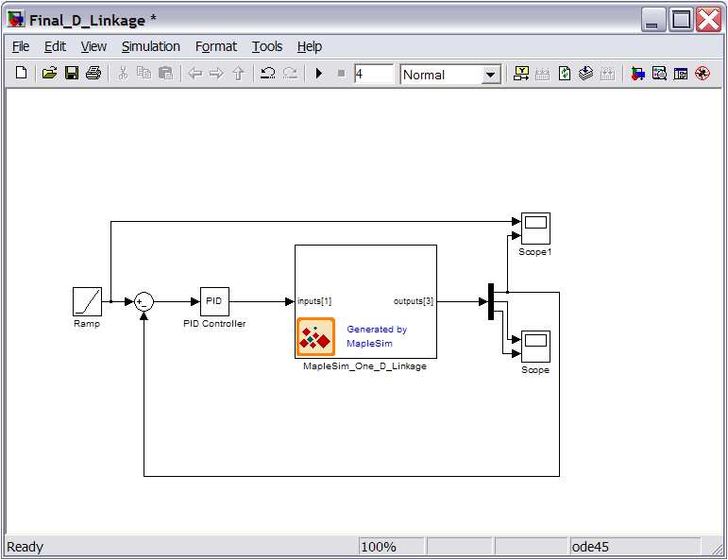Click the New model icon
728x560 pixels.
pyautogui.click(x=21, y=74)
